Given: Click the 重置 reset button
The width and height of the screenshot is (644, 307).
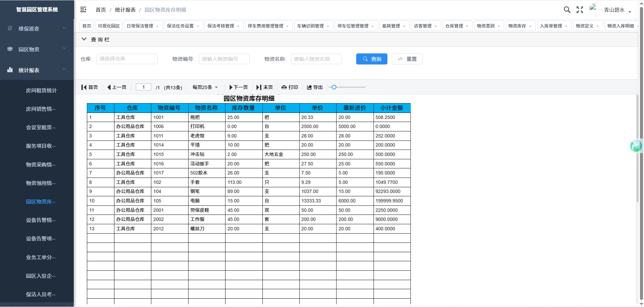Looking at the screenshot, I should click(x=407, y=59).
